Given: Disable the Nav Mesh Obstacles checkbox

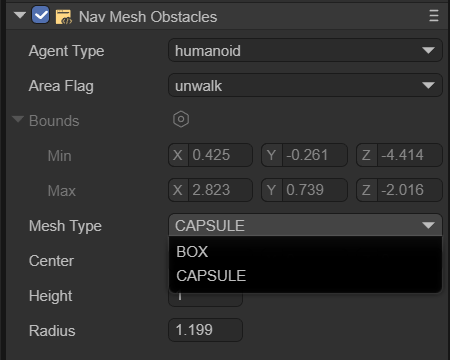Looking at the screenshot, I should coord(41,15).
